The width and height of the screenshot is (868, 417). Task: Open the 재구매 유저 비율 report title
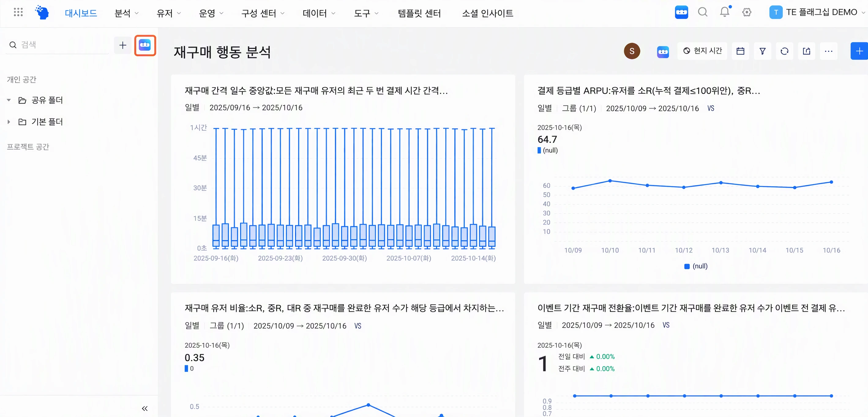[x=344, y=308]
